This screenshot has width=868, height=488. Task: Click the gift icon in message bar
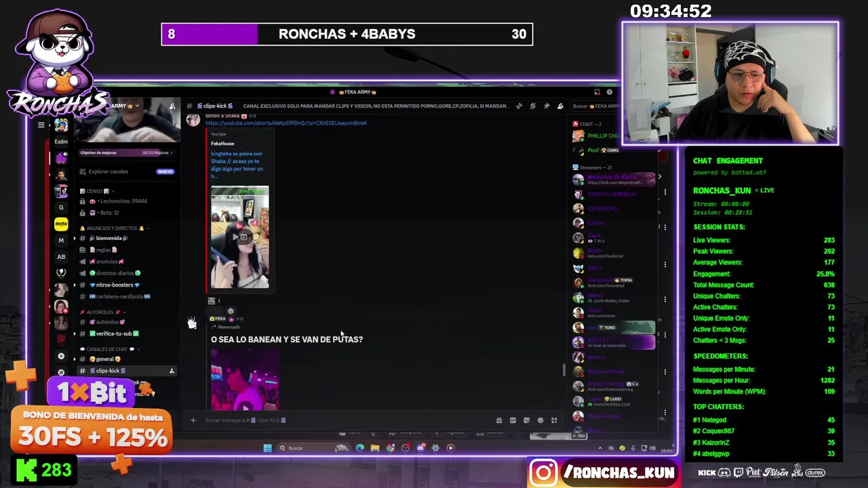[x=499, y=420]
